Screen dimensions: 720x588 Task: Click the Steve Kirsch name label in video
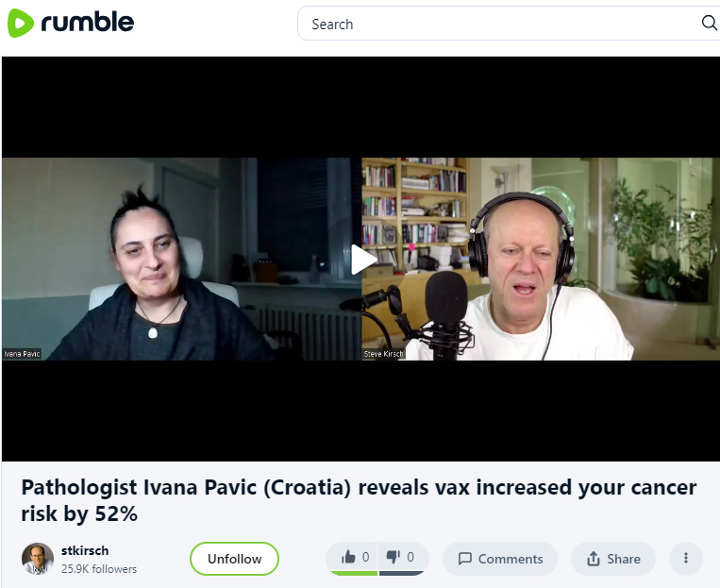(x=383, y=354)
